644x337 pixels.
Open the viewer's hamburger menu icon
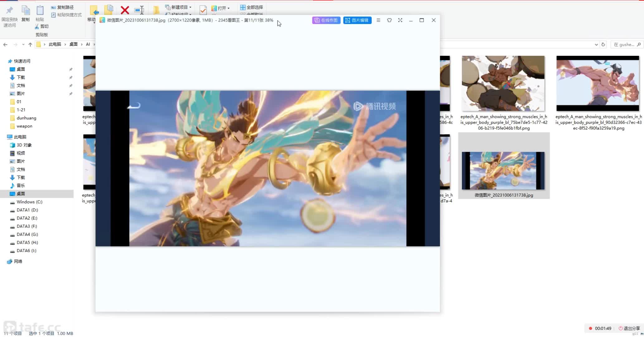[378, 20]
